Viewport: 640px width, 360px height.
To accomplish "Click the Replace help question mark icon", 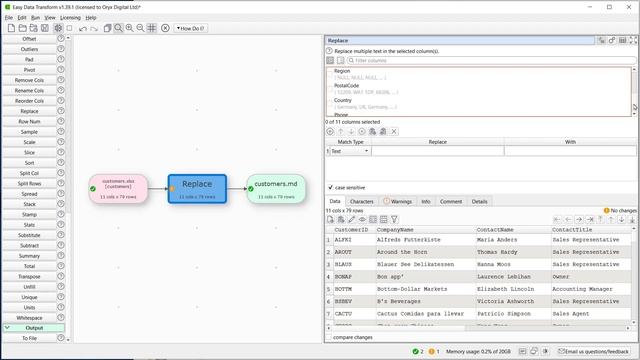I will point(329,51).
